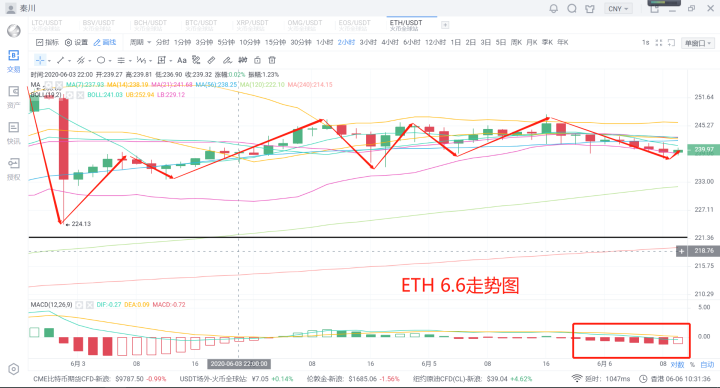Screen dimensions: 720x388
Task: Toggle the 对数 logarithmic scale option
Action: [677, 365]
